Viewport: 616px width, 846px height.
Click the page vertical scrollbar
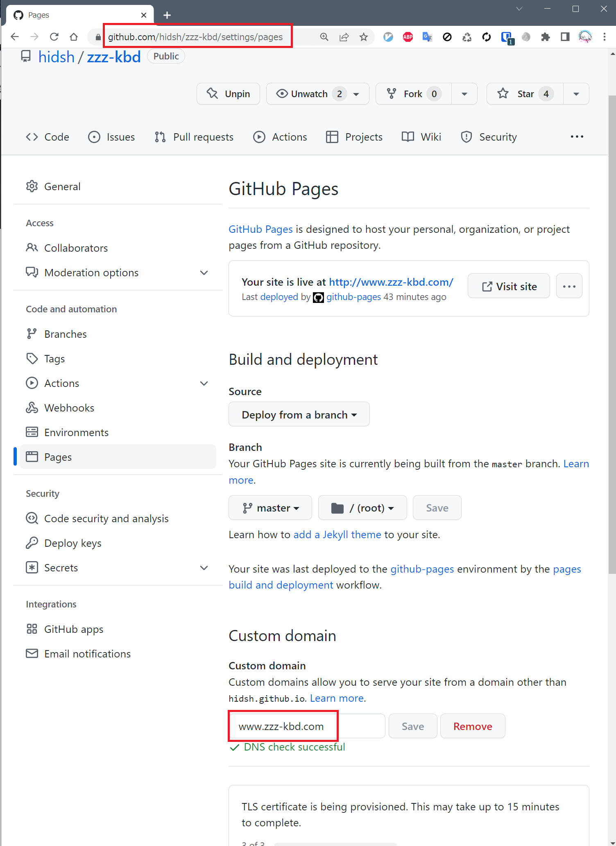pyautogui.click(x=612, y=334)
